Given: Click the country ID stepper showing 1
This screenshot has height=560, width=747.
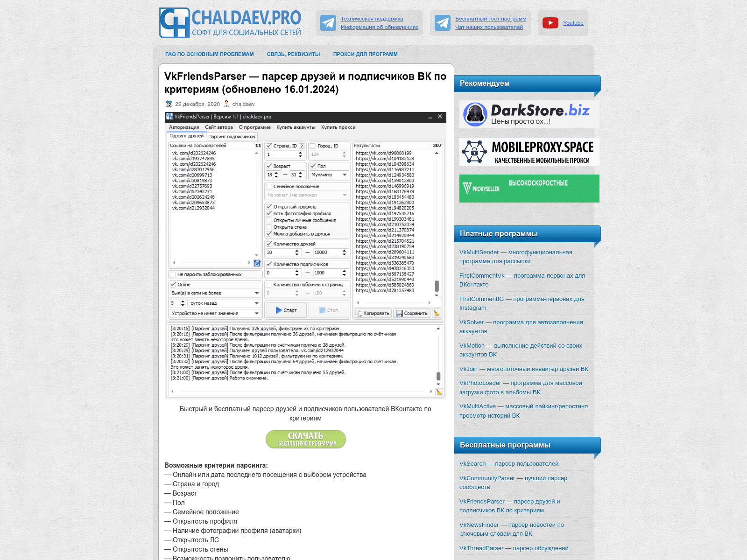Looking at the screenshot, I should click(285, 154).
